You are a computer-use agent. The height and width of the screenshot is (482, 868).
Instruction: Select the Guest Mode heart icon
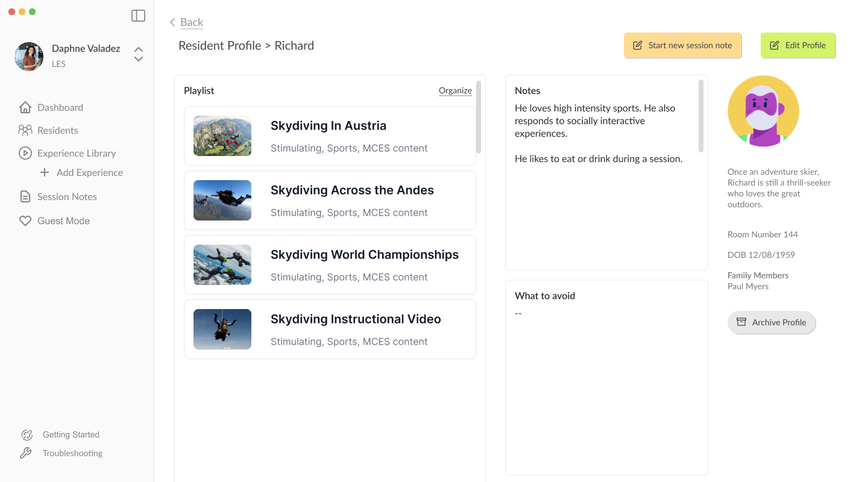pyautogui.click(x=25, y=221)
